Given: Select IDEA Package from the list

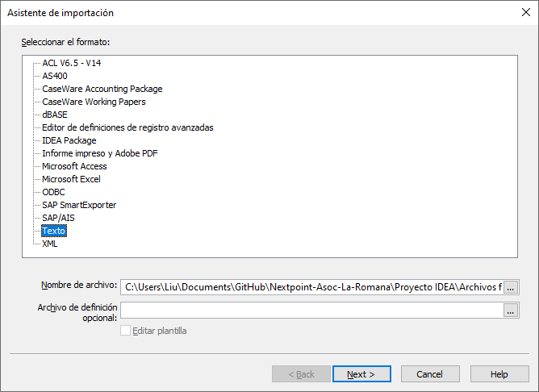Looking at the screenshot, I should pos(69,140).
